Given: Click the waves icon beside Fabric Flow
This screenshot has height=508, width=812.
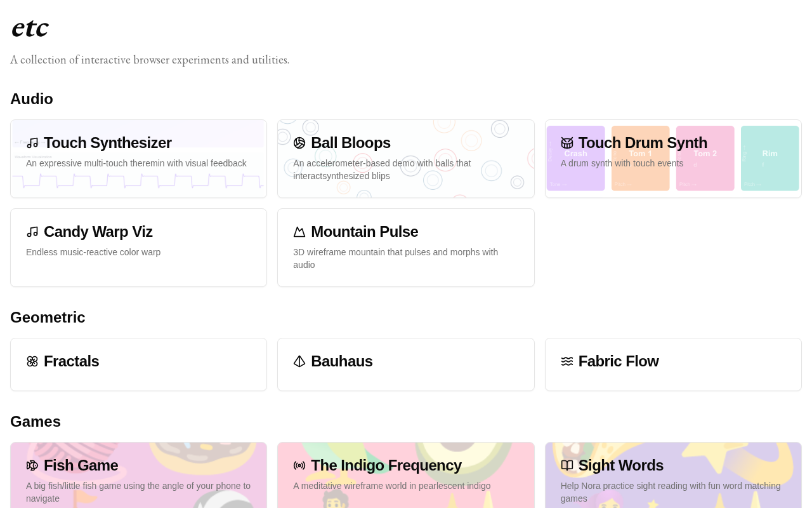Looking at the screenshot, I should tap(567, 361).
